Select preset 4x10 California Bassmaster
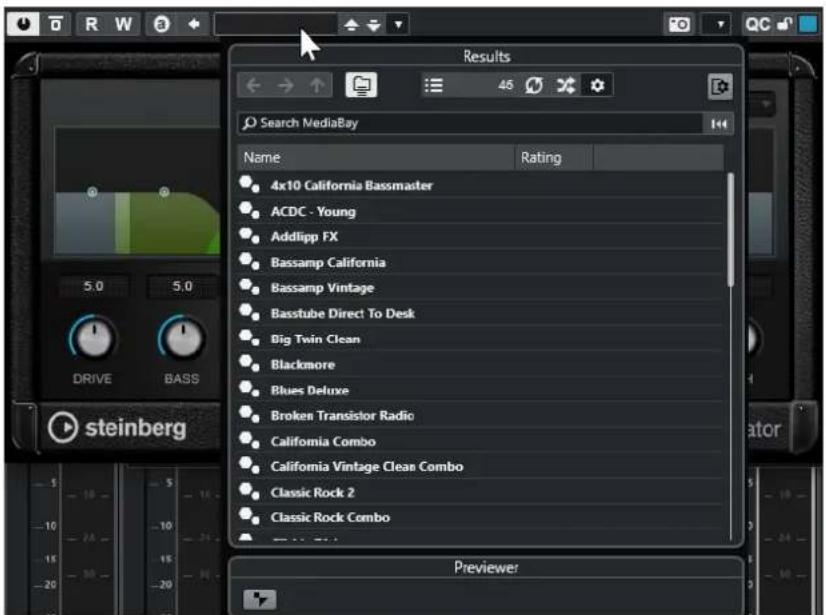 click(x=481, y=186)
